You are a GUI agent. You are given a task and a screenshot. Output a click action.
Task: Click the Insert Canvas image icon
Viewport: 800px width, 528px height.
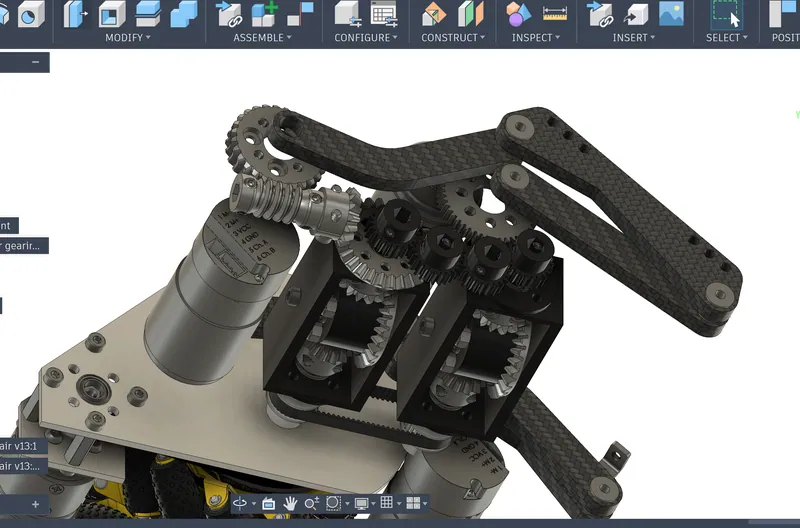tap(671, 14)
